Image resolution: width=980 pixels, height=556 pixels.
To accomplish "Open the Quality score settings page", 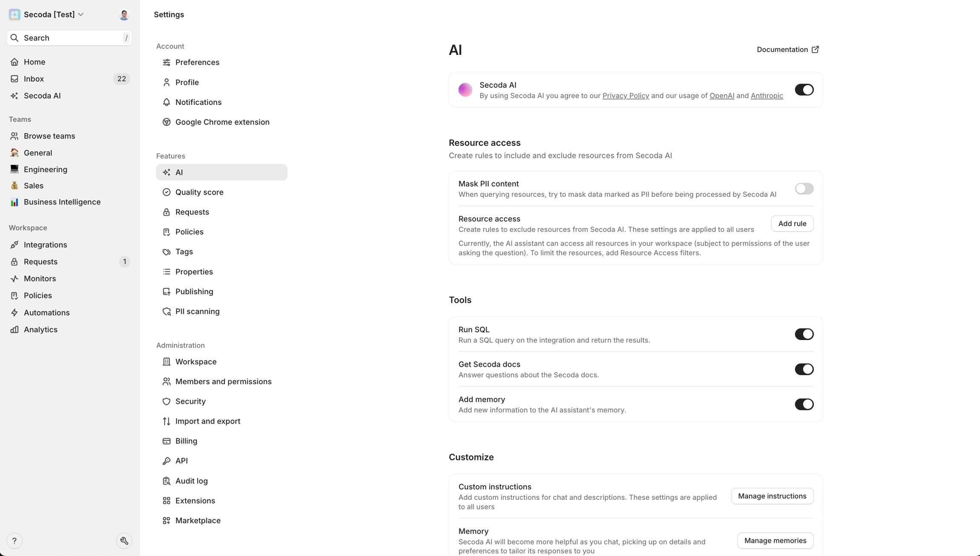I will coord(199,192).
